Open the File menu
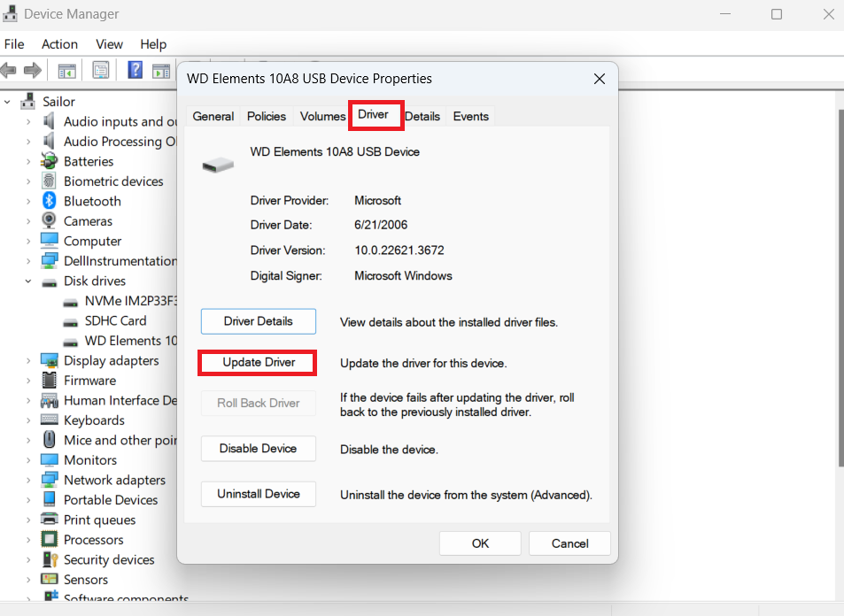The image size is (844, 616). 14,44
